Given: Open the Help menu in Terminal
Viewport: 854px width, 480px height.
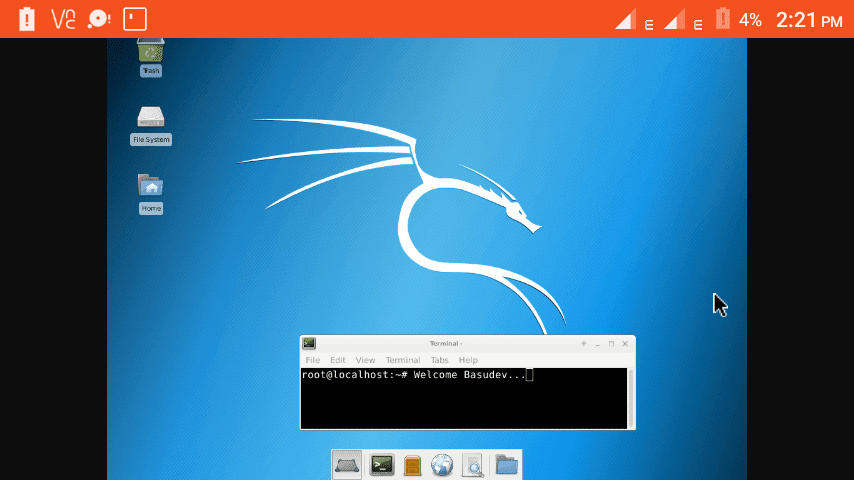Looking at the screenshot, I should tap(468, 360).
